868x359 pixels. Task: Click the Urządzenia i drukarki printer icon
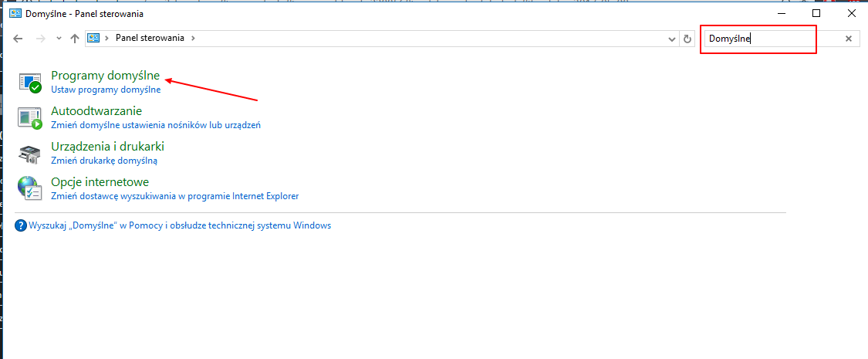pyautogui.click(x=30, y=153)
